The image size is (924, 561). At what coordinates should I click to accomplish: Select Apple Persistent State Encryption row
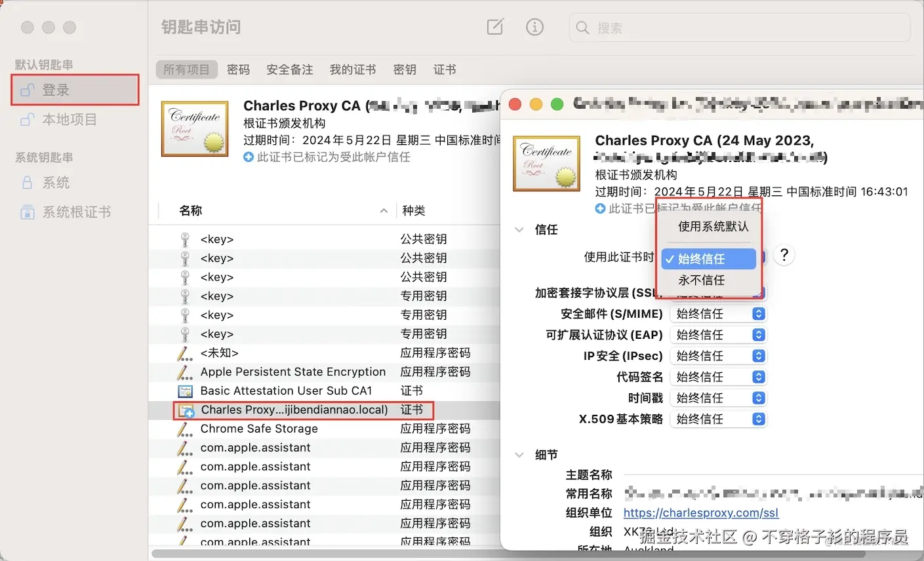point(325,372)
